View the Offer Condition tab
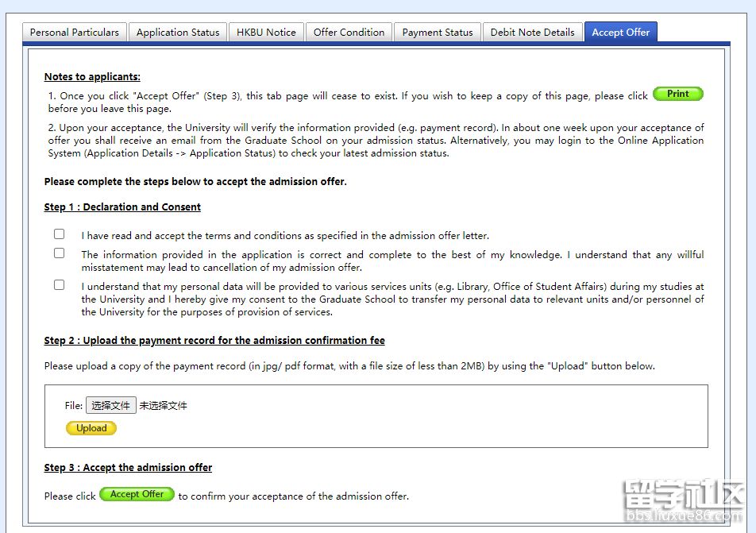 point(349,33)
